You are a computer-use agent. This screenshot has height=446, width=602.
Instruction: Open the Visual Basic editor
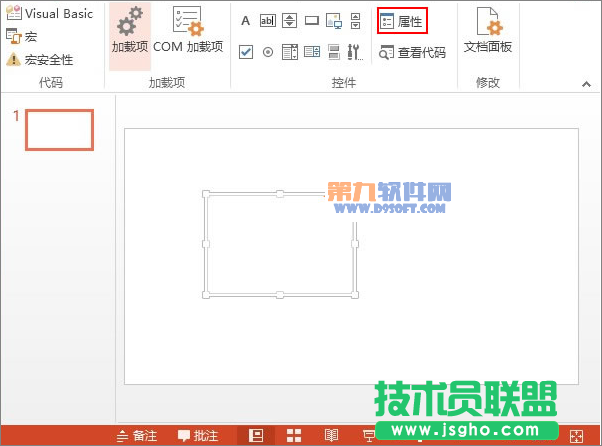(50, 13)
